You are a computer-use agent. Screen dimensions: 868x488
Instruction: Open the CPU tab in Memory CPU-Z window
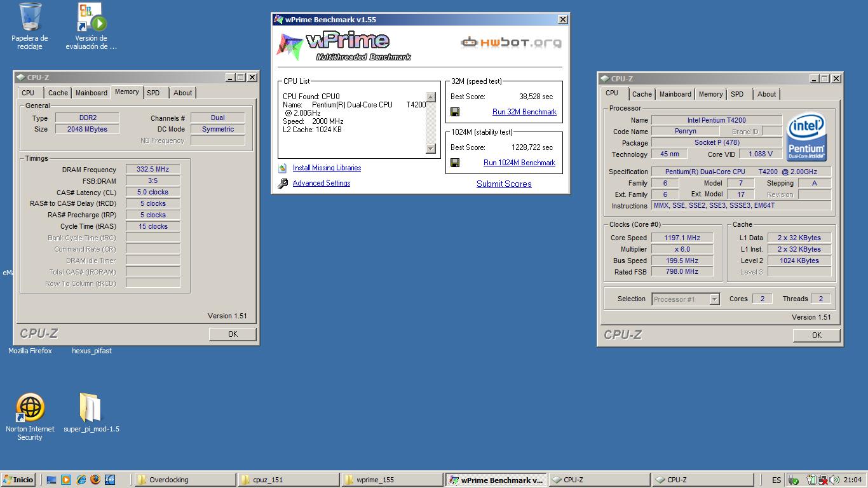tap(29, 93)
